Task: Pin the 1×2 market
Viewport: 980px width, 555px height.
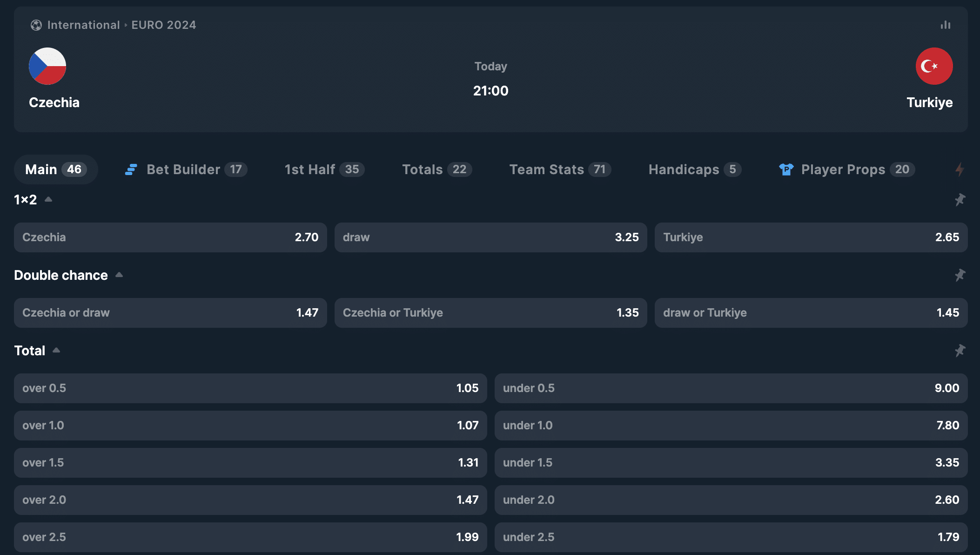Action: click(960, 200)
